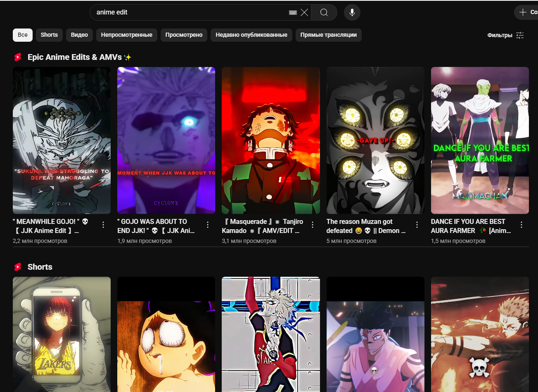Open the DANCE IF YOU ARE BEST AURA FARMER title

471,226
